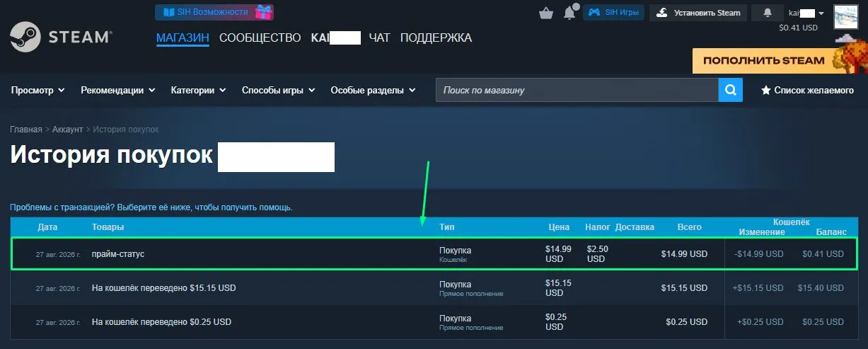The width and height of the screenshot is (868, 349).
Task: Click the История покупок page heading
Action: tap(111, 155)
